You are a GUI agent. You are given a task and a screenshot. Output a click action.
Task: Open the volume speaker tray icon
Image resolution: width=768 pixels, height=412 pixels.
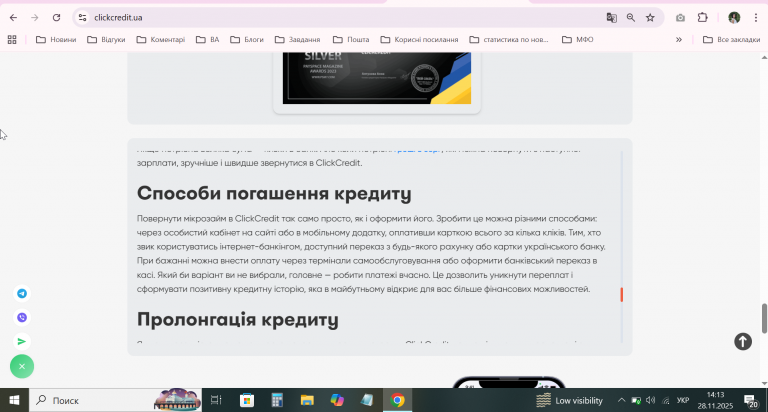tap(650, 400)
